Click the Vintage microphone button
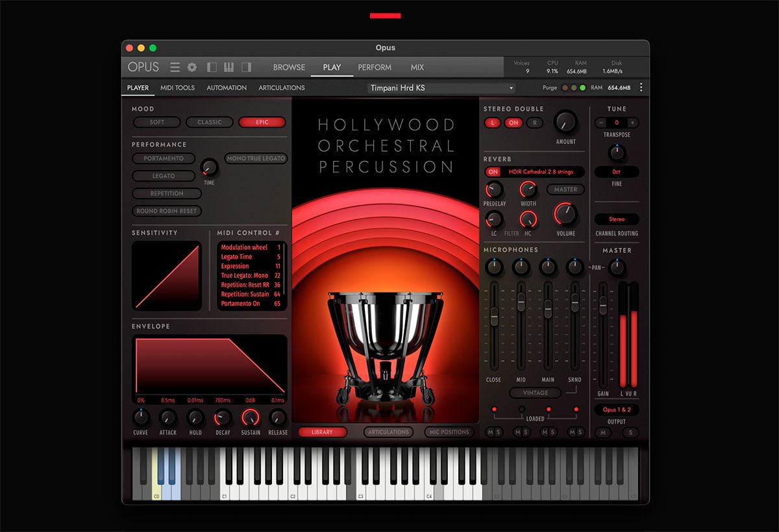This screenshot has height=532, width=779. click(535, 393)
